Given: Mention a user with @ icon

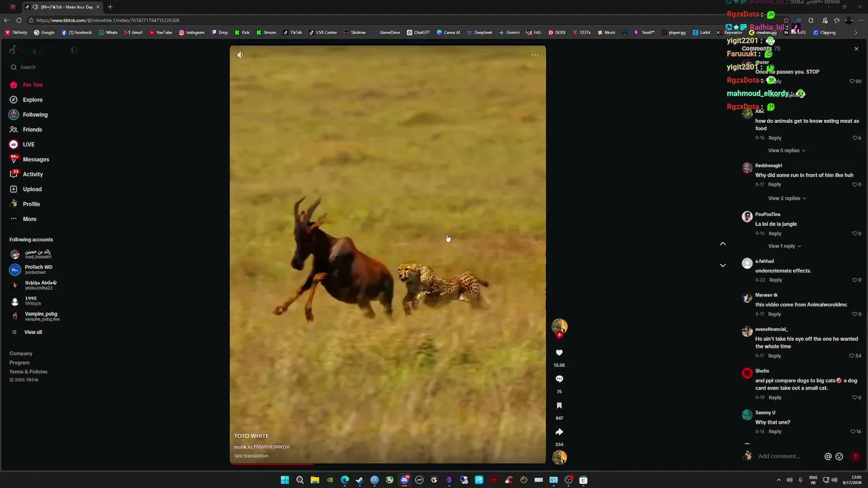Looking at the screenshot, I should [828, 457].
